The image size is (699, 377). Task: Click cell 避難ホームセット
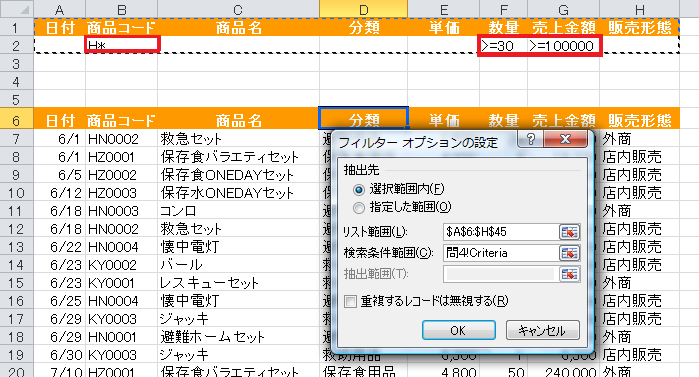pos(238,337)
